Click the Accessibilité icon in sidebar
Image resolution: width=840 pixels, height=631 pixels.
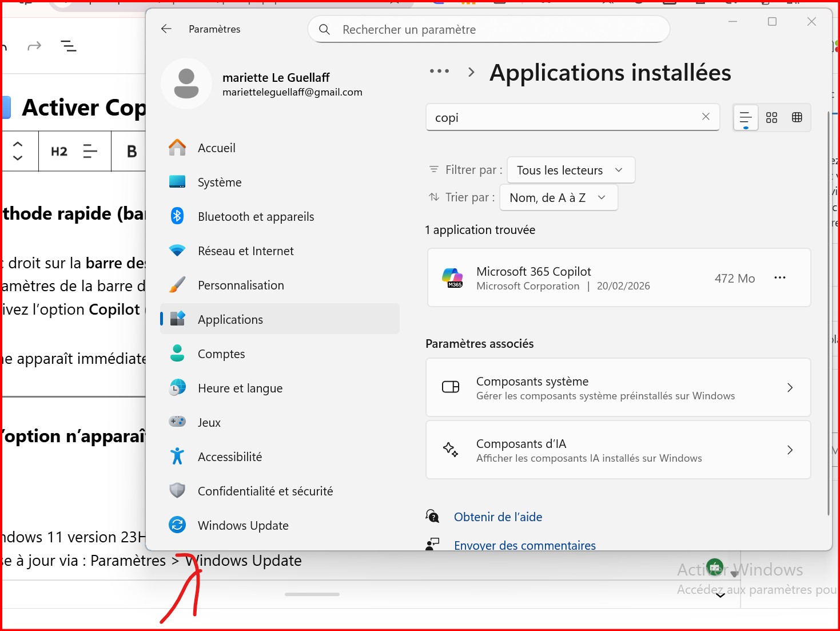click(177, 457)
